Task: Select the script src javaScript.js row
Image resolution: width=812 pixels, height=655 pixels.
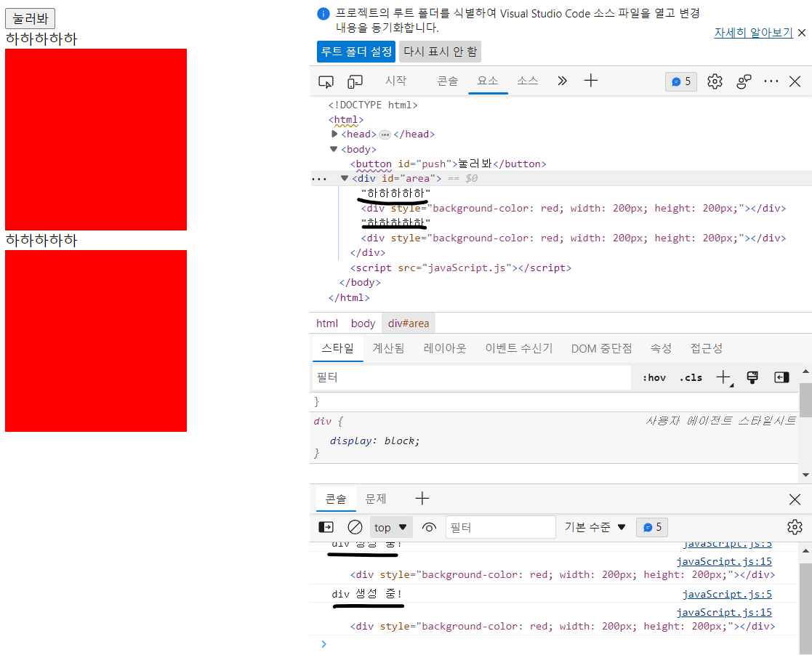Action: point(460,268)
